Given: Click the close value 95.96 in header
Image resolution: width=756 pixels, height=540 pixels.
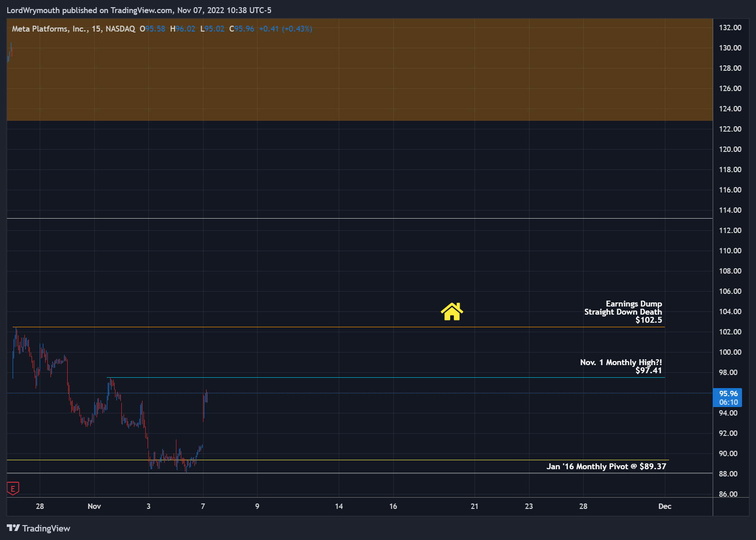Looking at the screenshot, I should tap(244, 29).
